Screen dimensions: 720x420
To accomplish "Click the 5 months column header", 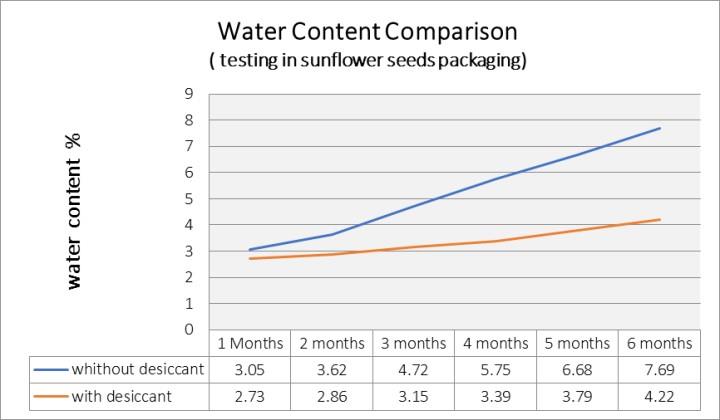I will coord(577,343).
